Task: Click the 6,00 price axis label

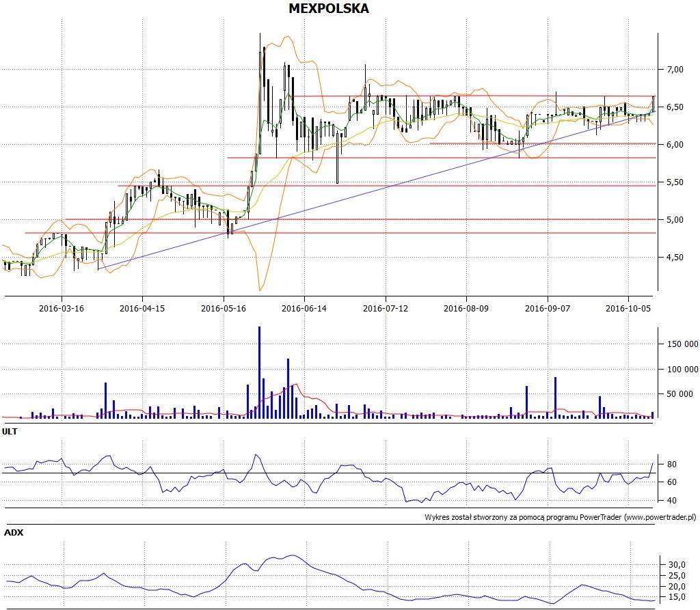Action: coord(675,145)
